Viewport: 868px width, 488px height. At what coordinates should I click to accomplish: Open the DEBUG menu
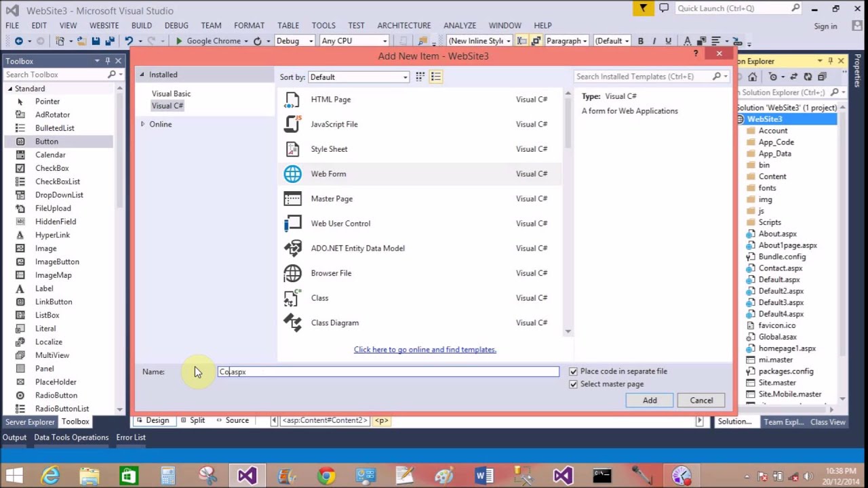tap(176, 25)
